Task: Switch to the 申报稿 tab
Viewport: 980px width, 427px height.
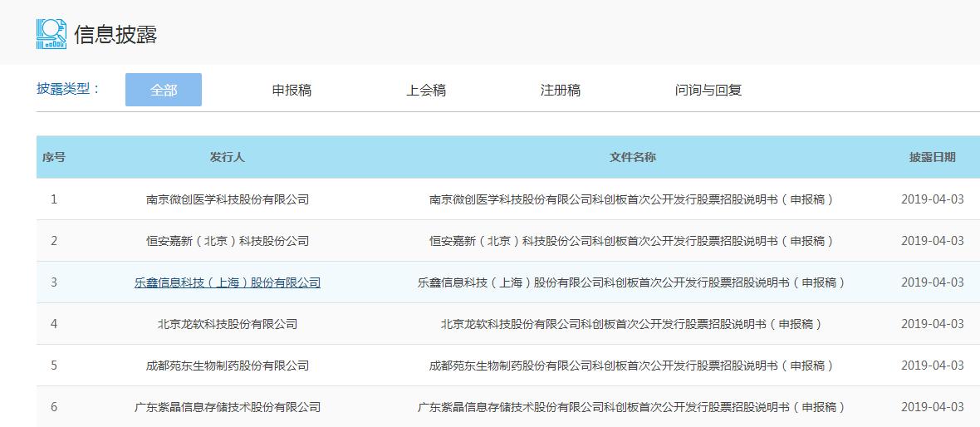Action: click(292, 90)
